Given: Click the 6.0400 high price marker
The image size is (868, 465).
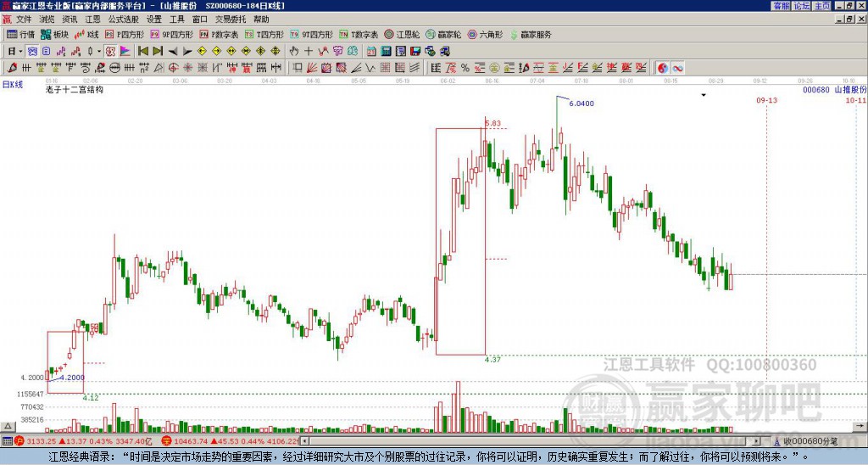Looking at the screenshot, I should click(x=581, y=103).
